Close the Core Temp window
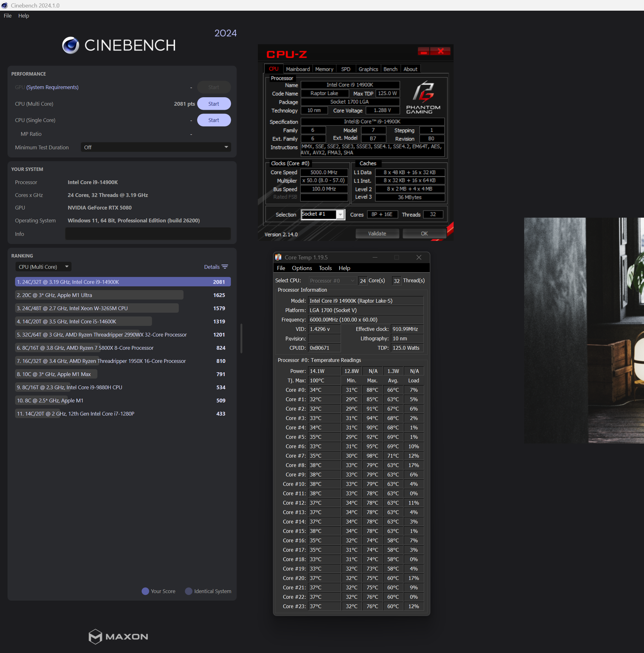The image size is (644, 653). pos(418,257)
